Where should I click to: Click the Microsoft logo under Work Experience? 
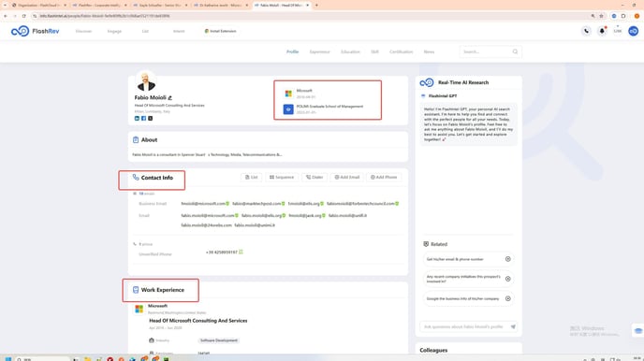(x=139, y=309)
